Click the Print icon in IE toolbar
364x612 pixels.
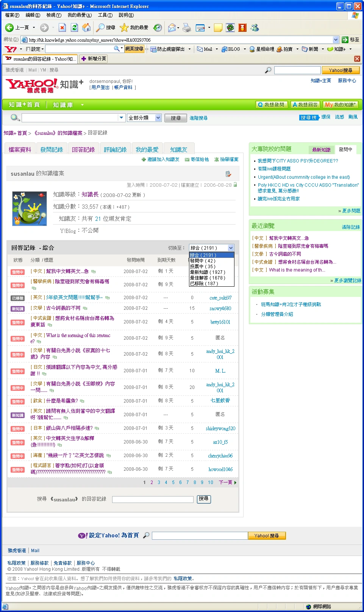click(x=187, y=28)
